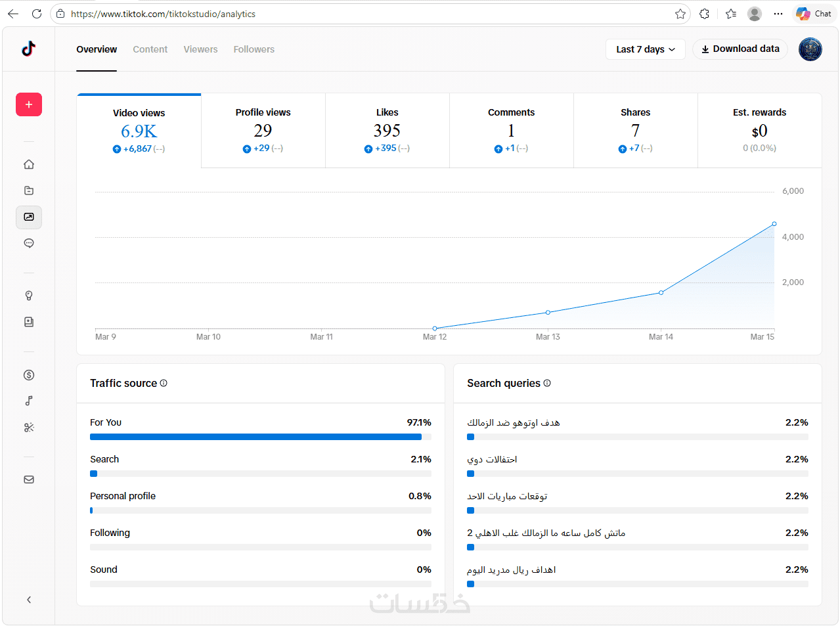View site information lock icon
The height and width of the screenshot is (626, 840).
point(60,14)
